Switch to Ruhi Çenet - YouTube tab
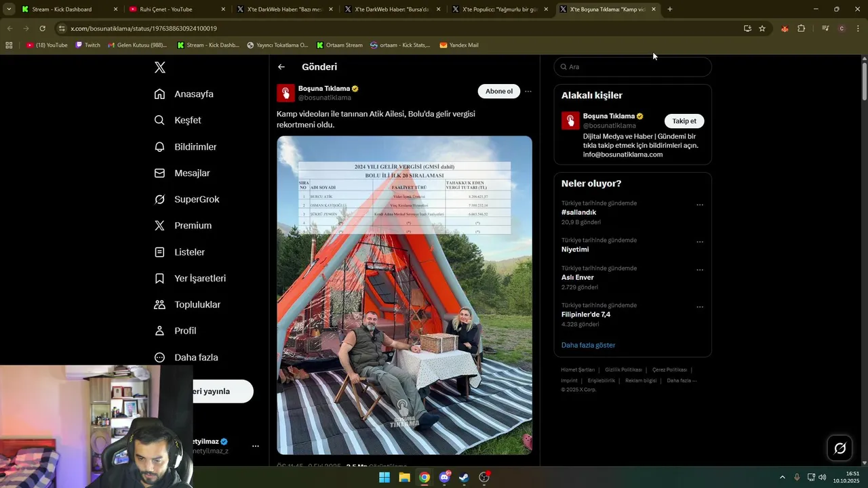Viewport: 868px width, 488px height. [x=176, y=9]
